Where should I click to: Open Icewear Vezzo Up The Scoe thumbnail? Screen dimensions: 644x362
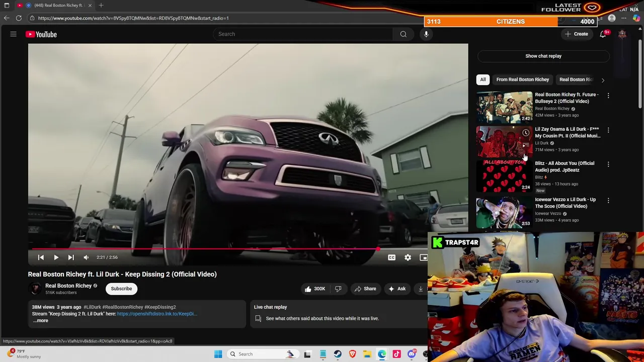(504, 212)
